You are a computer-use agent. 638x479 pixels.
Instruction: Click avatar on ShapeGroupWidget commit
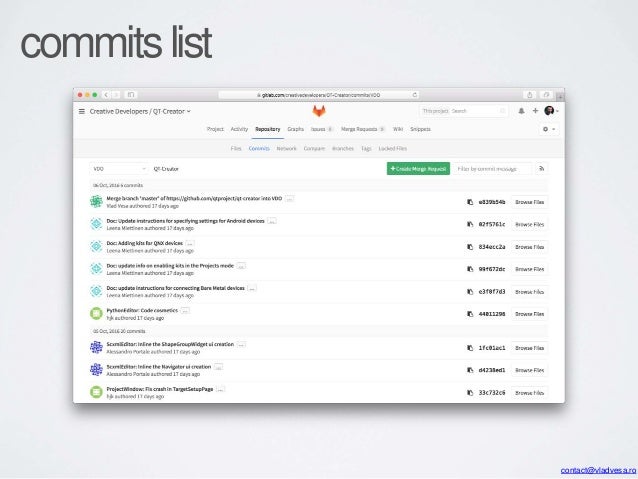click(x=96, y=347)
